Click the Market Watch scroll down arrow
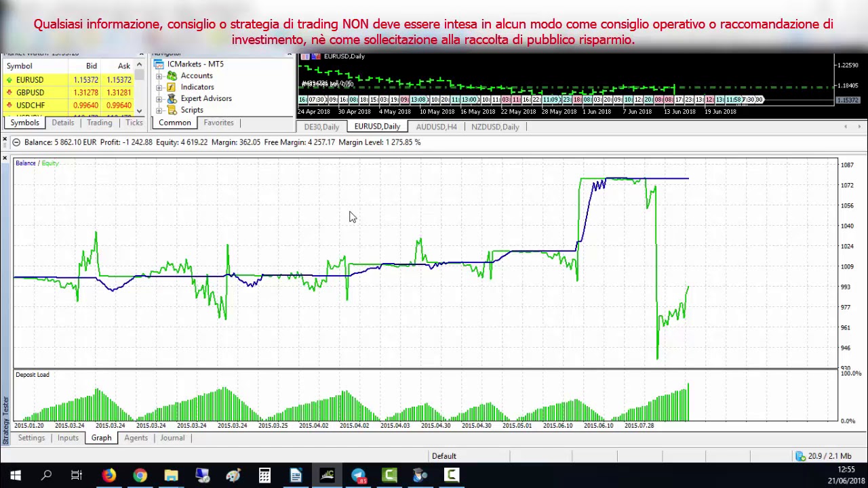The width and height of the screenshot is (868, 488). [140, 111]
